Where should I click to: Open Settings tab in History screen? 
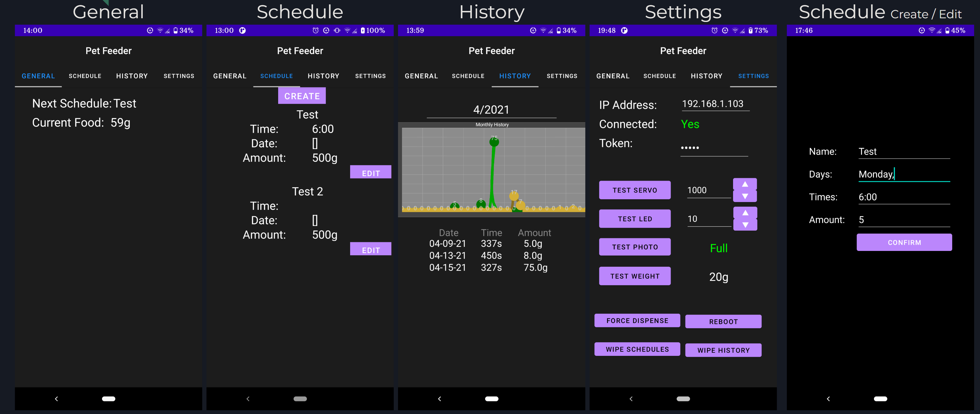pyautogui.click(x=562, y=76)
